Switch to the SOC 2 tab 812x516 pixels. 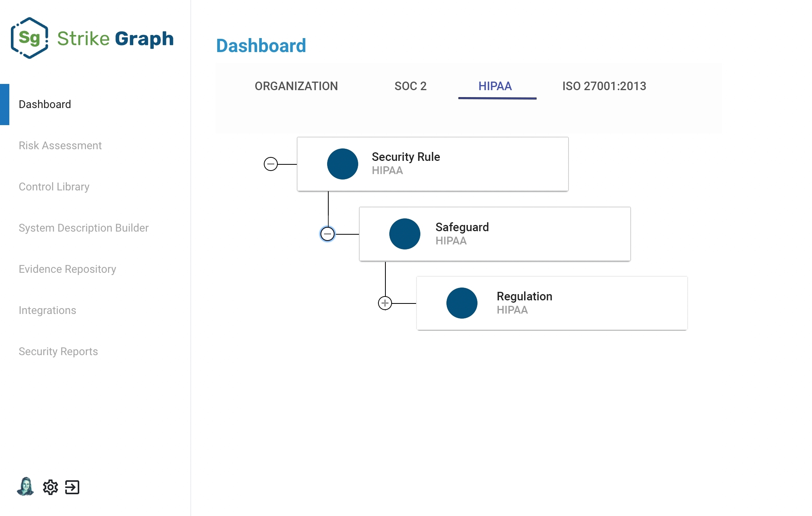coord(410,86)
